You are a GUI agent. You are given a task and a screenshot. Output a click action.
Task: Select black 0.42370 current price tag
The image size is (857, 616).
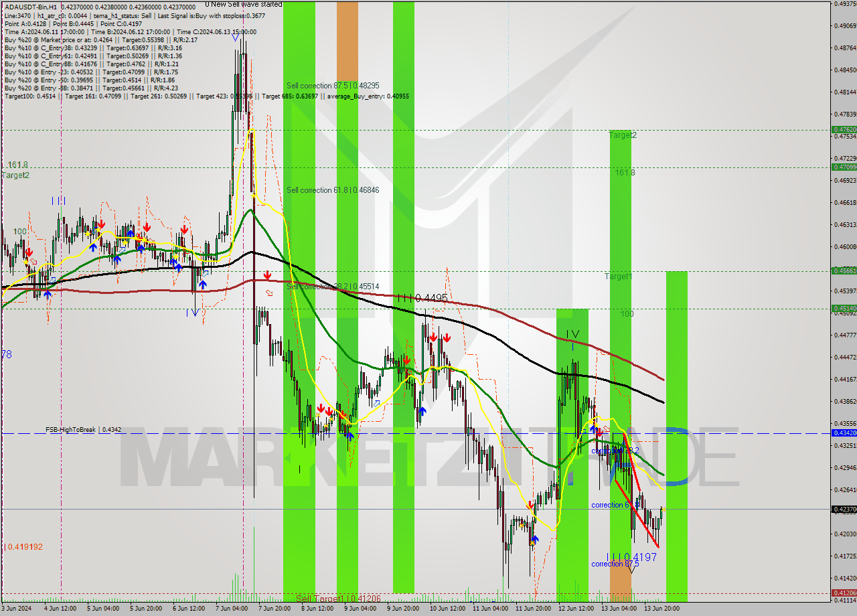point(843,509)
